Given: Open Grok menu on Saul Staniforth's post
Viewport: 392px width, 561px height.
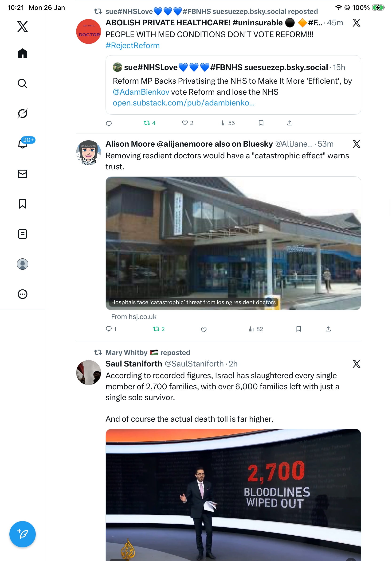Looking at the screenshot, I should (x=356, y=364).
